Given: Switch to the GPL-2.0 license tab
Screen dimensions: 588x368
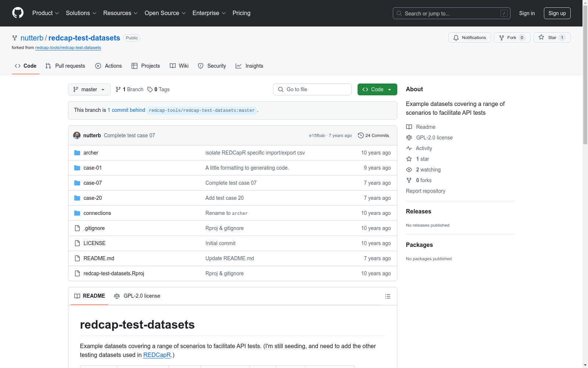Looking at the screenshot, I should [x=137, y=296].
